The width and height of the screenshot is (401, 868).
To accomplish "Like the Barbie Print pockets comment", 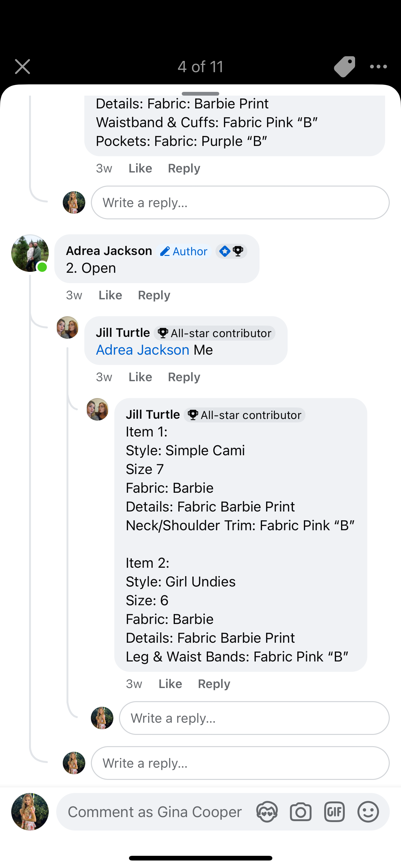I will [140, 168].
